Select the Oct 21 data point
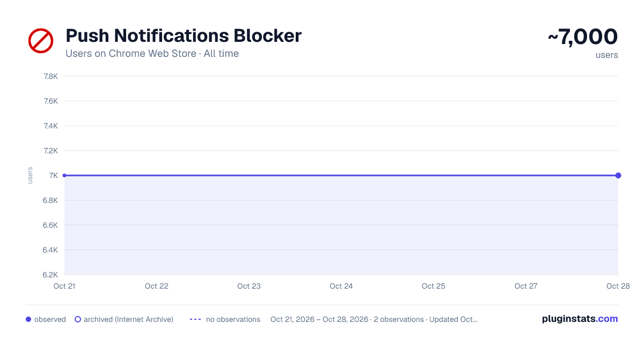This screenshot has width=644, height=338. (64, 175)
